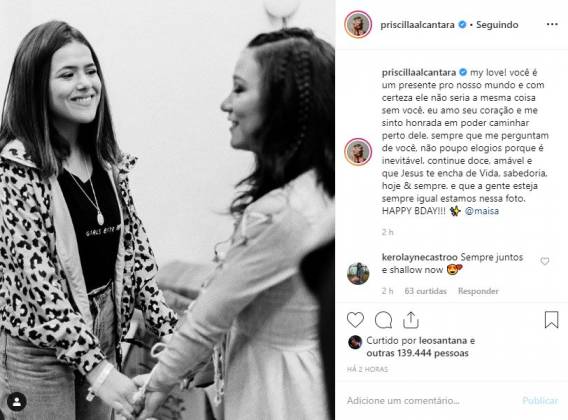
Task: Share the post using the upload arrow icon
Action: (x=411, y=320)
